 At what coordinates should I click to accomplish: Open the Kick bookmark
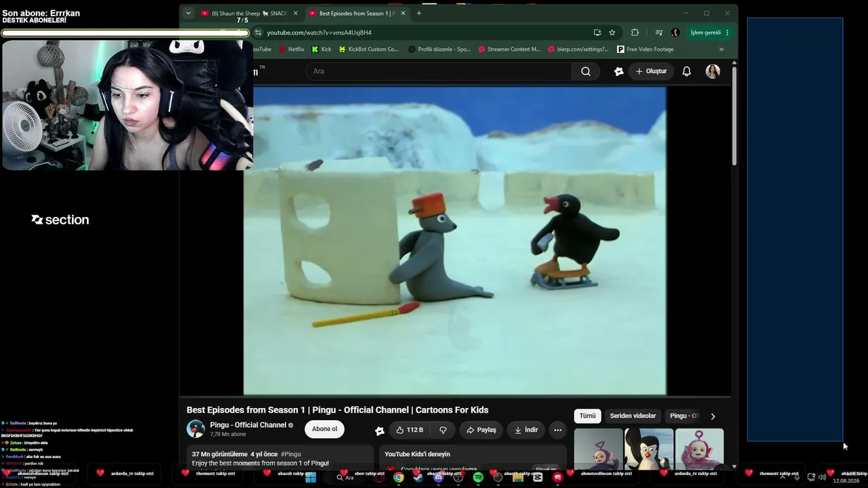tap(321, 49)
